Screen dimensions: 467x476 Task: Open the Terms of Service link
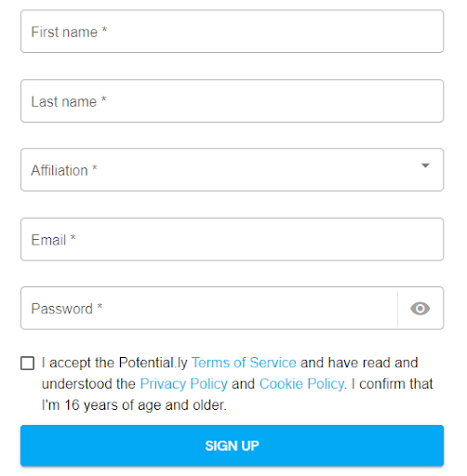pos(244,363)
